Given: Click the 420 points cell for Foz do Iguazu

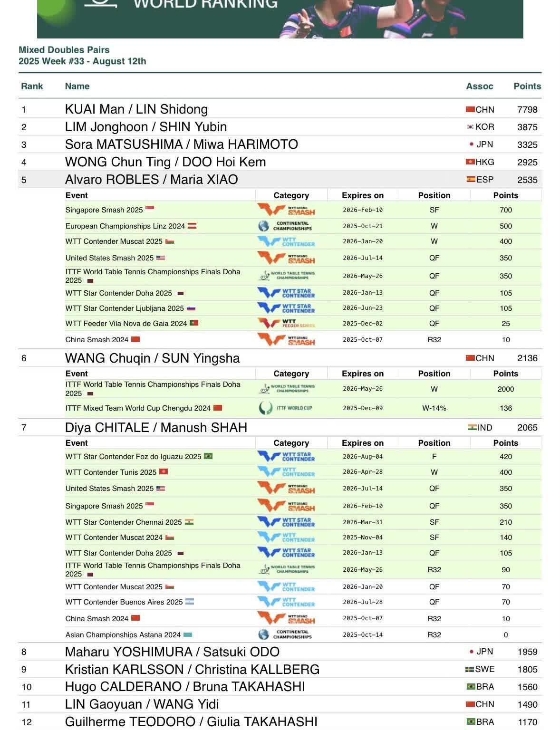Looking at the screenshot, I should click(506, 457).
